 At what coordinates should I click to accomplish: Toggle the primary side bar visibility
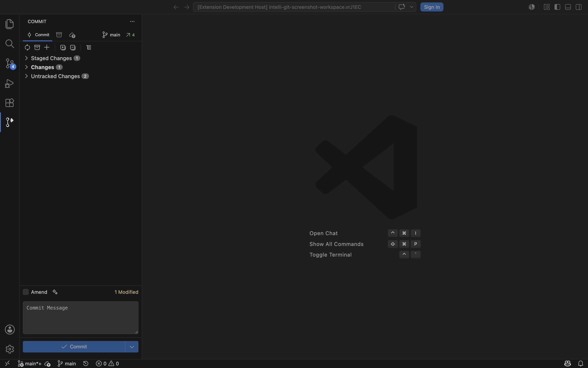pos(557,7)
